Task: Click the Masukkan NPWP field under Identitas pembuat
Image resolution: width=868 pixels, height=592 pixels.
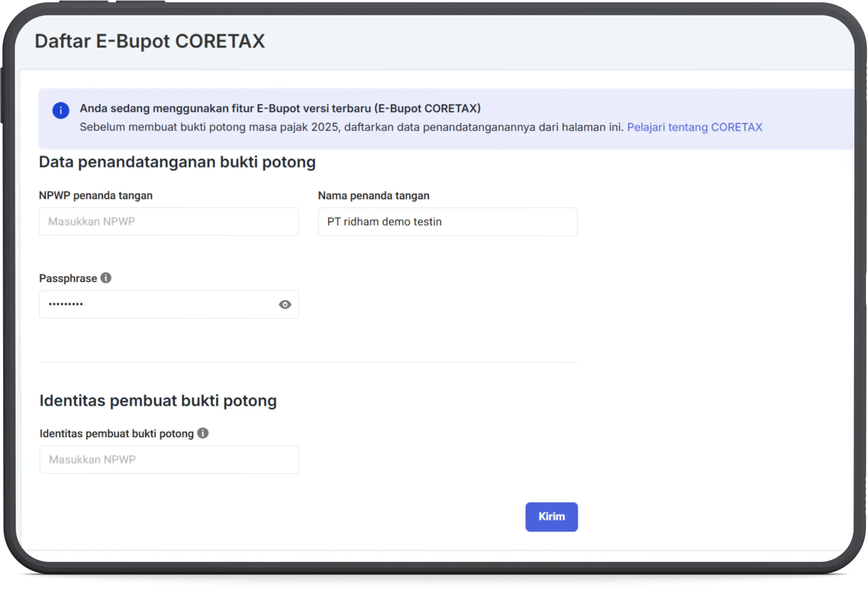Action: [169, 459]
